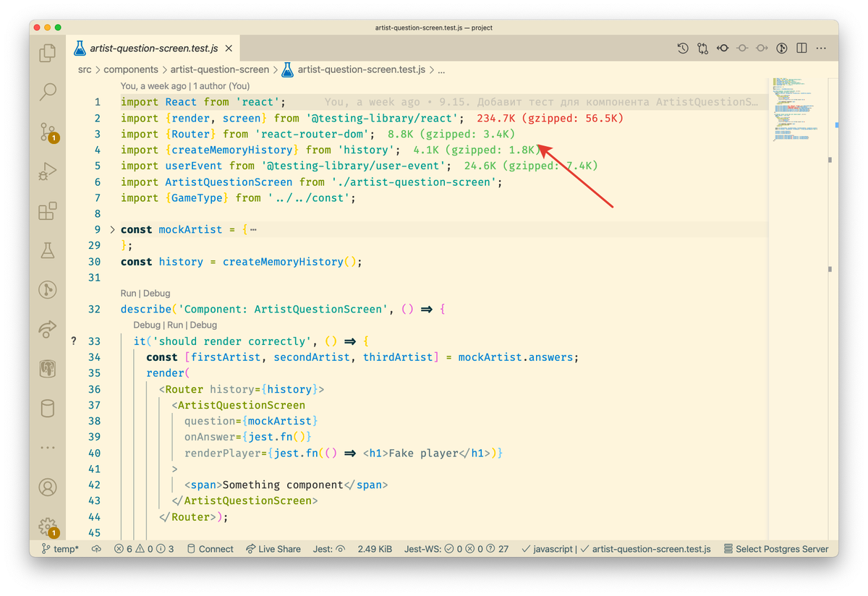
Task: Click the trailing ellipsis in the breadcrumb
Action: click(441, 70)
